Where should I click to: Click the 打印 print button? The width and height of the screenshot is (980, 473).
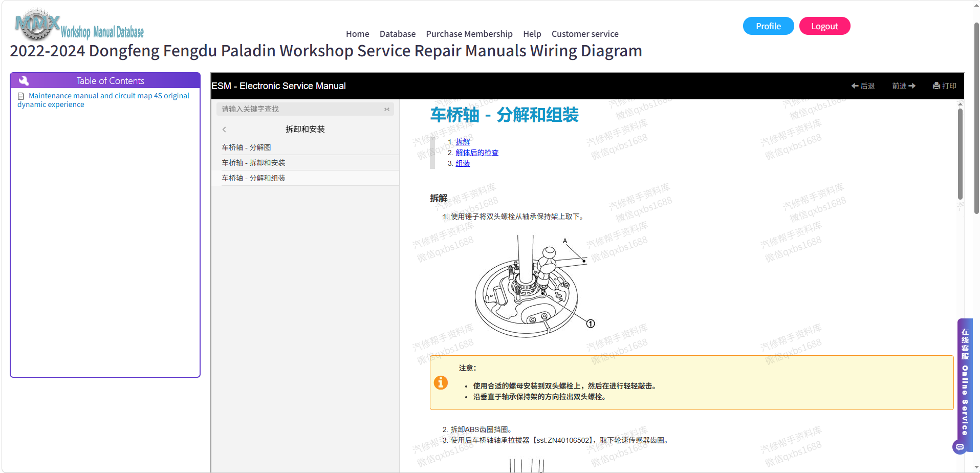[945, 86]
